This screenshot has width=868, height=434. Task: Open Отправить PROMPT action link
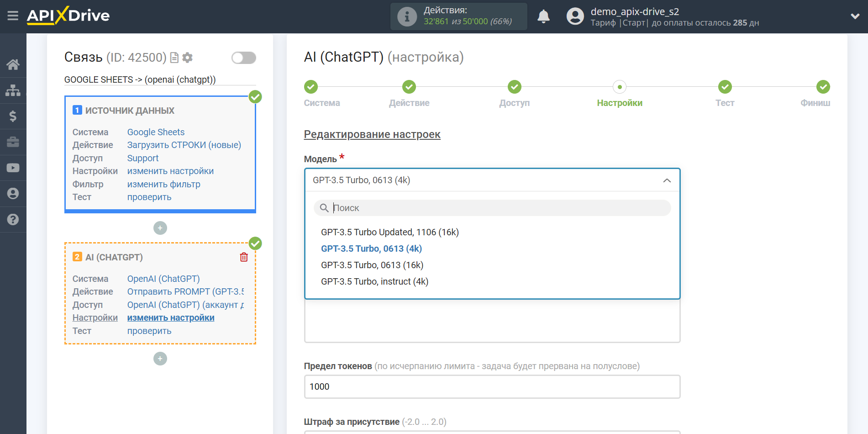pos(185,291)
